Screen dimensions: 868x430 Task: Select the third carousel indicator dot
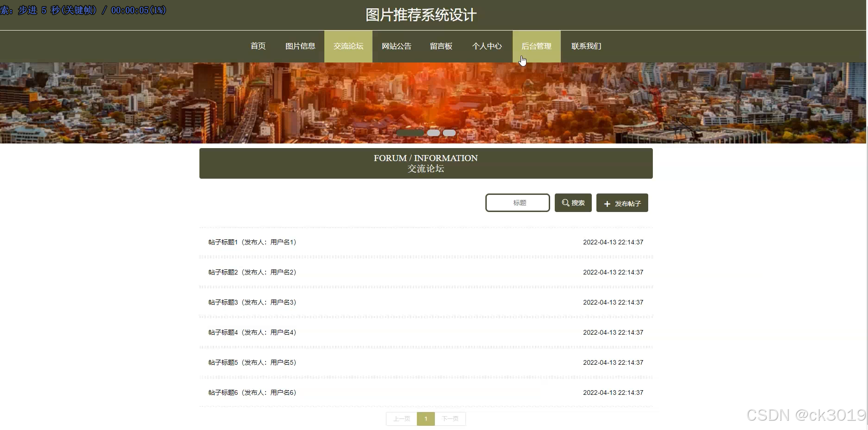pyautogui.click(x=449, y=133)
